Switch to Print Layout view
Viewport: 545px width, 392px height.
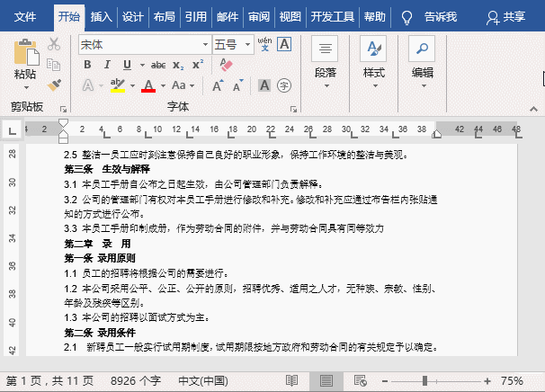pyautogui.click(x=326, y=381)
